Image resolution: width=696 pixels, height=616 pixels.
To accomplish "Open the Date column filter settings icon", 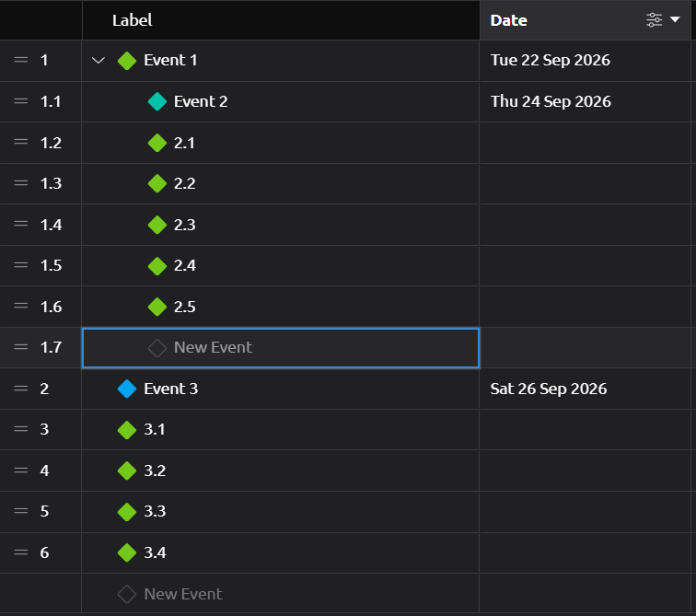I will pyautogui.click(x=654, y=20).
